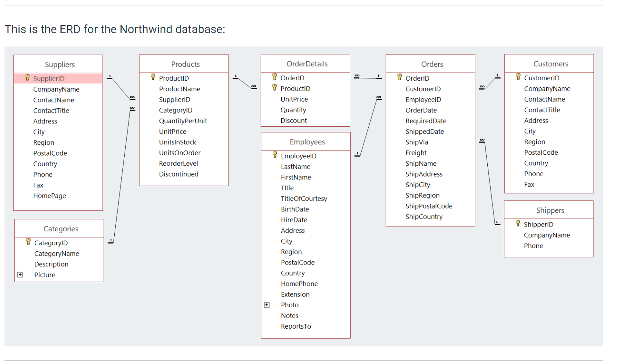
Task: Click LastName in the Employees table
Action: 296,167
